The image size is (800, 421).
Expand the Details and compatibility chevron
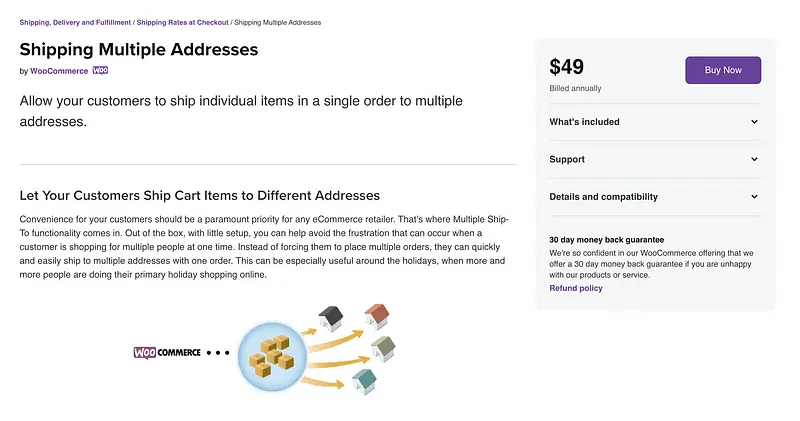[x=754, y=197]
